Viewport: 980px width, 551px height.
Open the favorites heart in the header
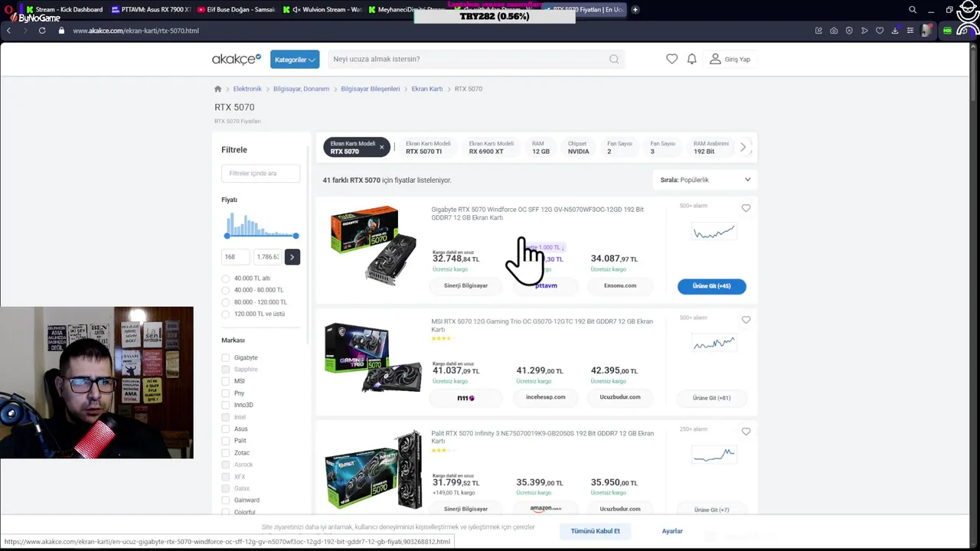click(671, 59)
